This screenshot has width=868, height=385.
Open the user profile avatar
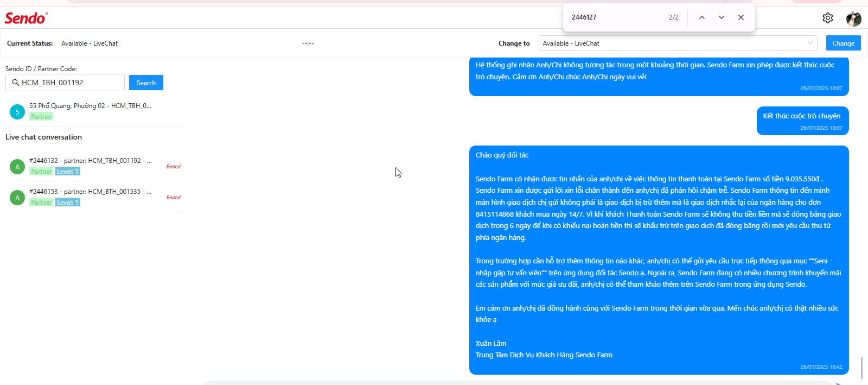pyautogui.click(x=853, y=18)
